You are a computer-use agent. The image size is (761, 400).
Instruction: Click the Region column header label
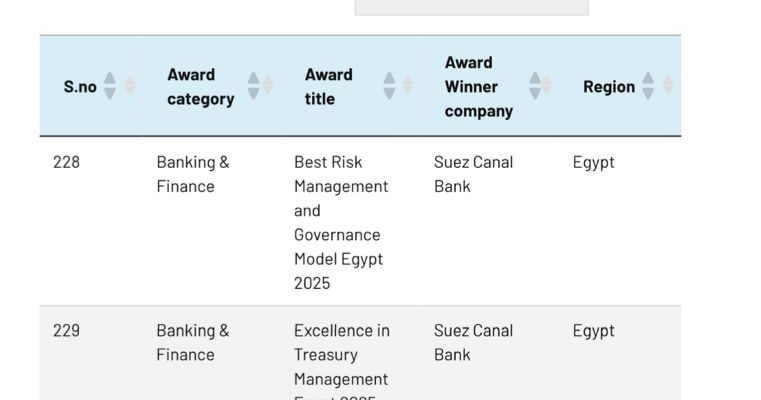click(609, 87)
